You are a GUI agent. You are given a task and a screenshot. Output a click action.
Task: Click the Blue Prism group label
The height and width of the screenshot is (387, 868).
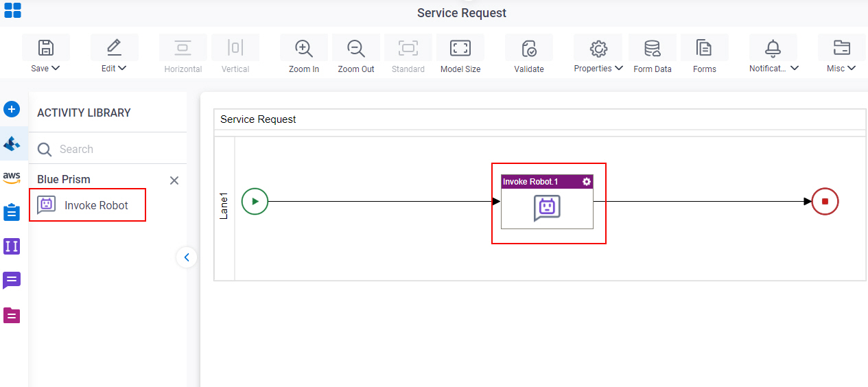pyautogui.click(x=64, y=180)
